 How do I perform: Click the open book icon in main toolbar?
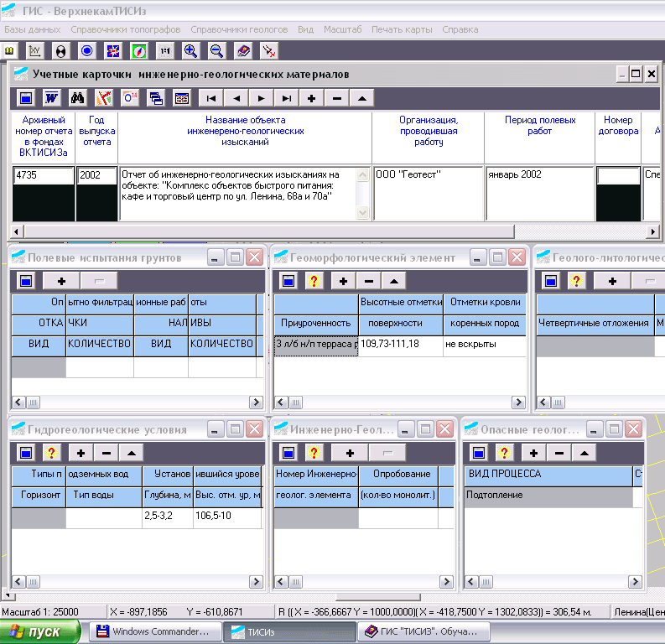(x=9, y=51)
